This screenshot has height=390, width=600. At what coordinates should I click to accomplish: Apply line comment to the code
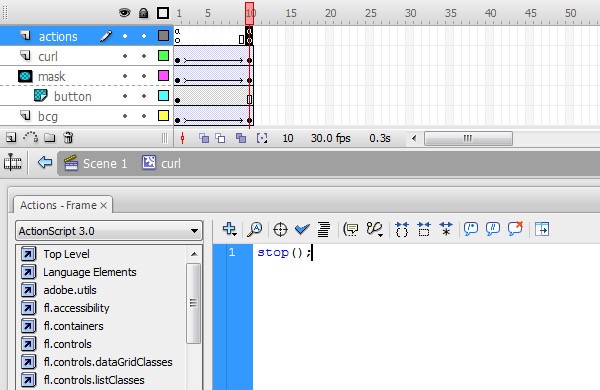coord(493,229)
